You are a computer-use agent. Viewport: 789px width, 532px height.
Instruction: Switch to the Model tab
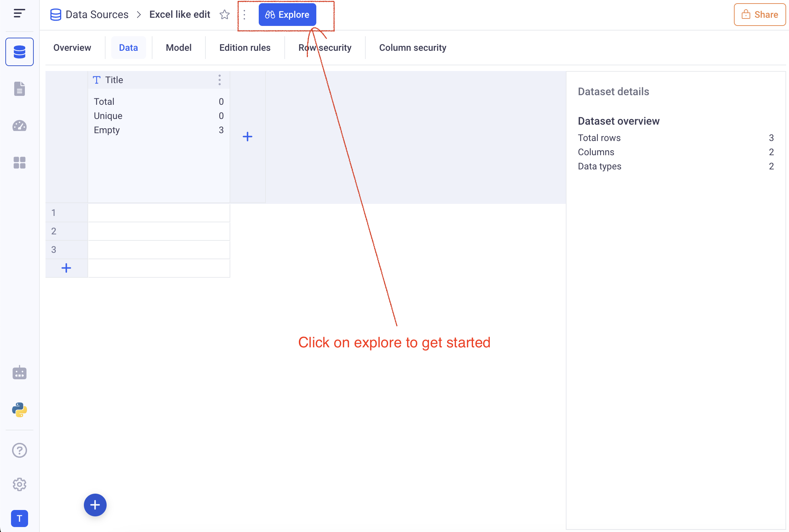(x=178, y=48)
